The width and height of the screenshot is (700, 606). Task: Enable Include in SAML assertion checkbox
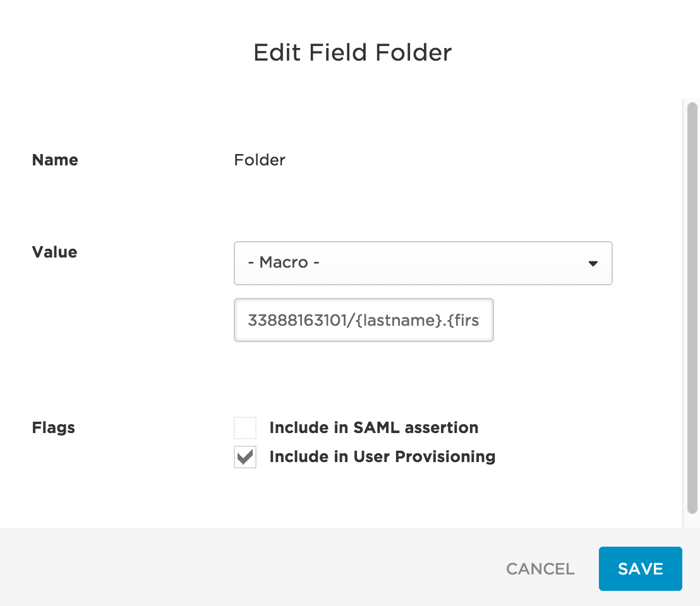click(x=245, y=427)
